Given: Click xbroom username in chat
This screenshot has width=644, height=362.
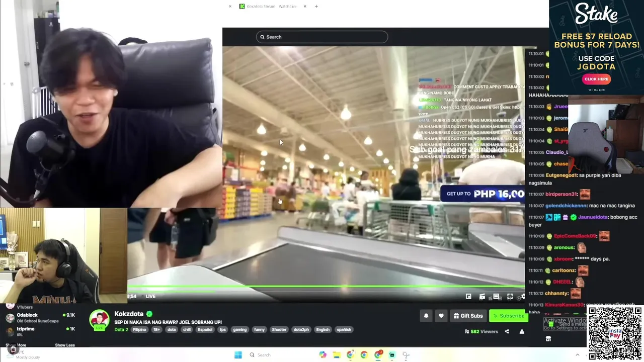Looking at the screenshot, I should coord(562,259).
